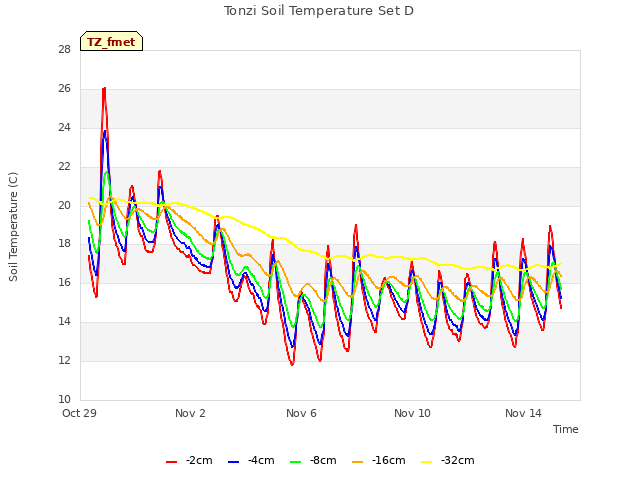
Task: Click the 26 y-axis tick label
Action: point(64,89)
